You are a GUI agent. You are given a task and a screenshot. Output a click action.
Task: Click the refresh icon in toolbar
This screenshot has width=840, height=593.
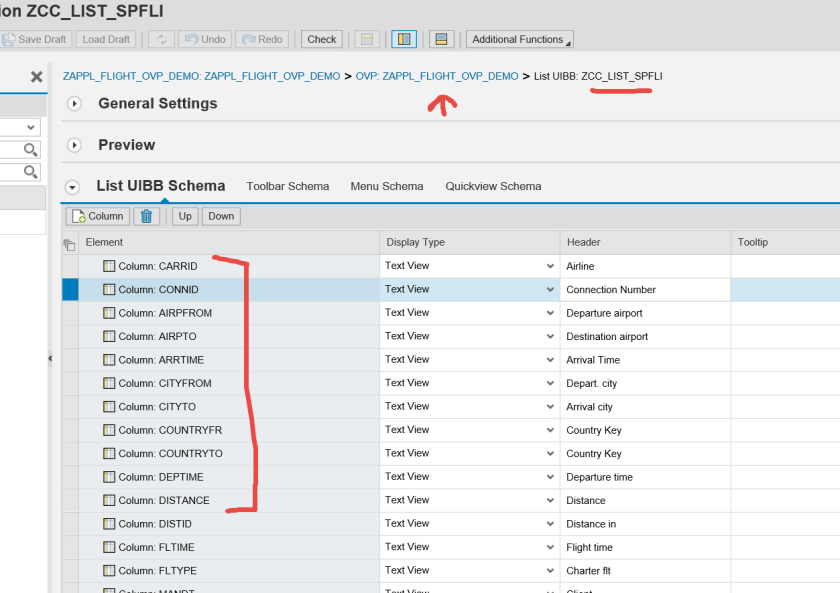click(x=160, y=39)
